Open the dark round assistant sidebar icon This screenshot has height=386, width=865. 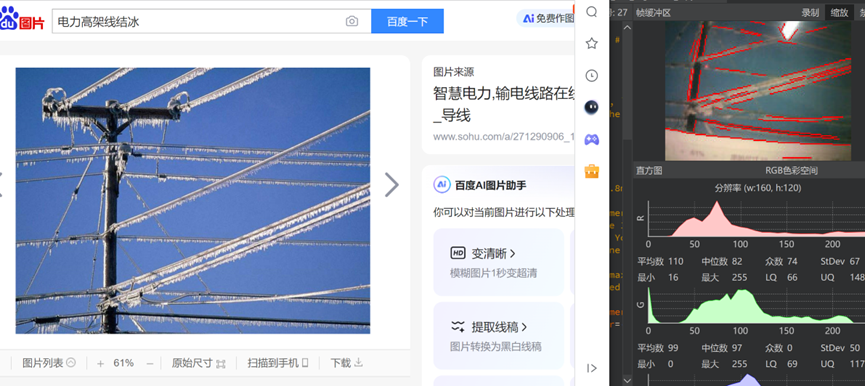591,107
